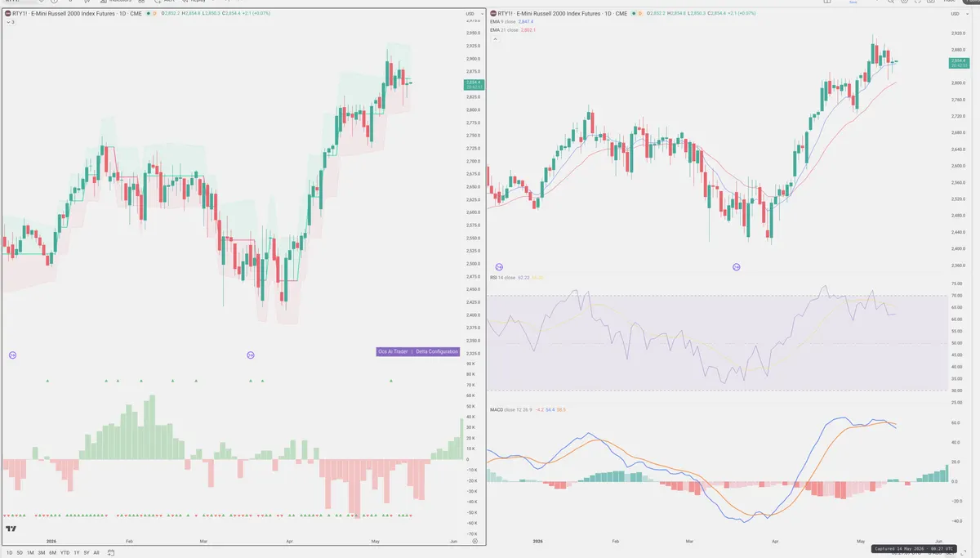Select the 5D time range button

(20, 552)
